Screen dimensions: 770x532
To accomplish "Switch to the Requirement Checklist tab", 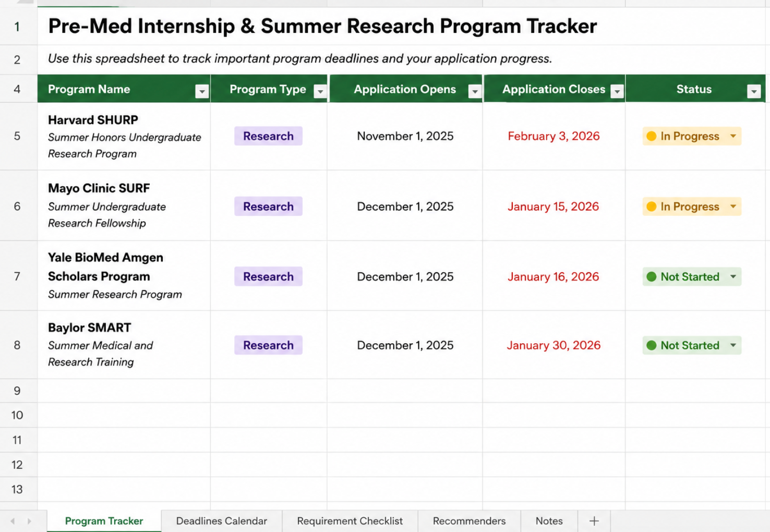I will [350, 521].
